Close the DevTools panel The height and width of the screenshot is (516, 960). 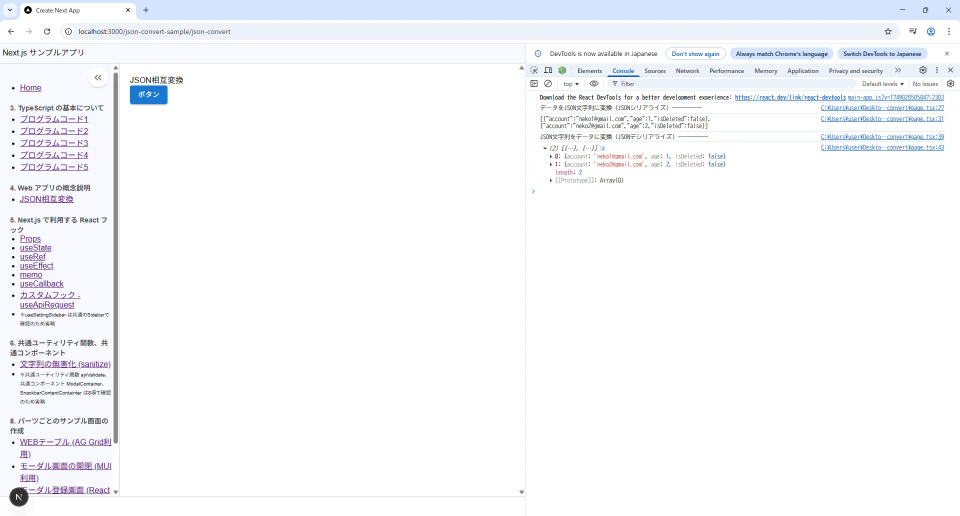950,70
